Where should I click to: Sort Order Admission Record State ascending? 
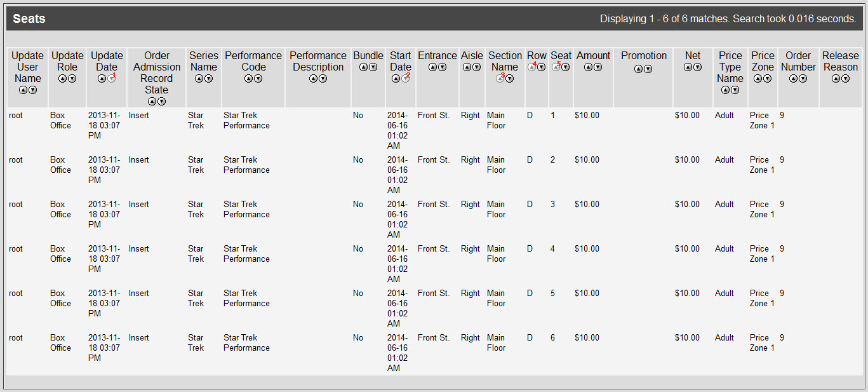(152, 102)
